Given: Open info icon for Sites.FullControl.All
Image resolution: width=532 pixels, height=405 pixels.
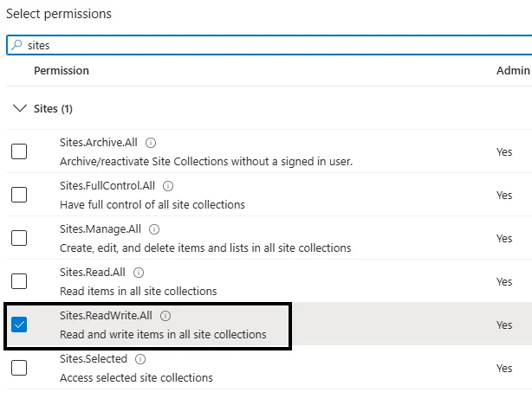Looking at the screenshot, I should click(168, 186).
